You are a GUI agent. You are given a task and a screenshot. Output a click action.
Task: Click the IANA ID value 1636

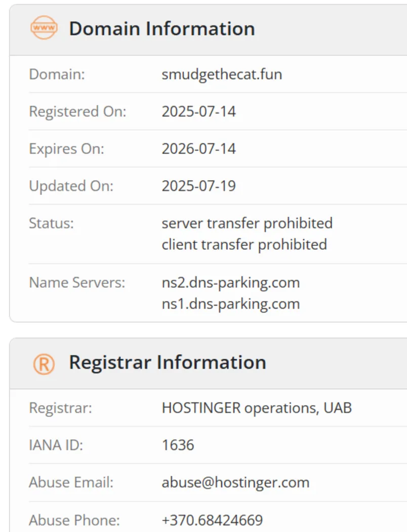pyautogui.click(x=178, y=445)
